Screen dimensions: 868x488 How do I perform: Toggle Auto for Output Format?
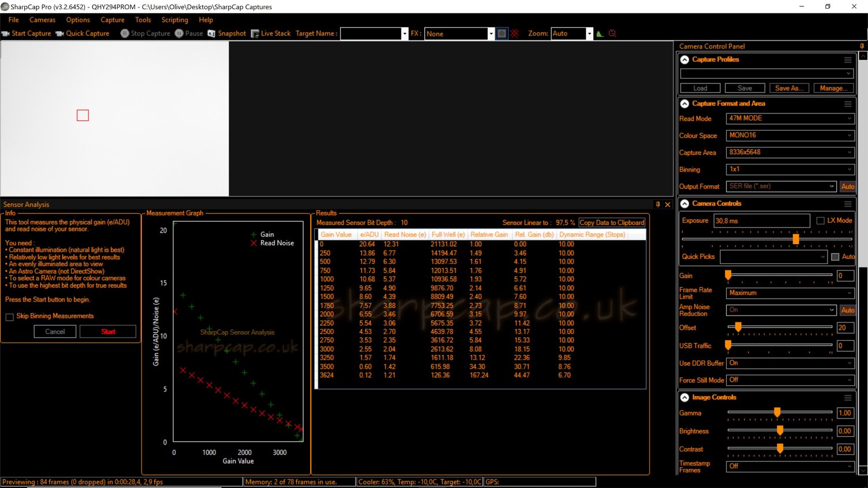pos(848,186)
